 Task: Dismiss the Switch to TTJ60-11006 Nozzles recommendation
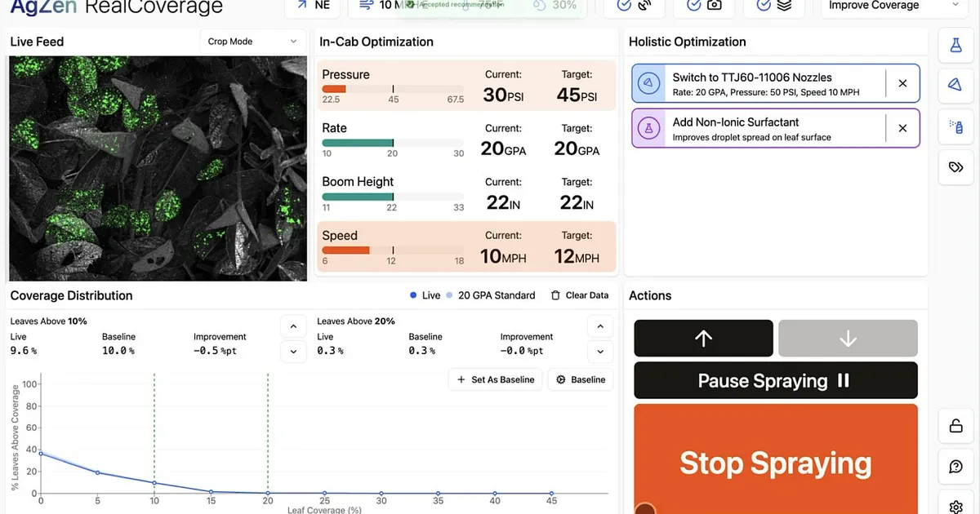click(902, 83)
